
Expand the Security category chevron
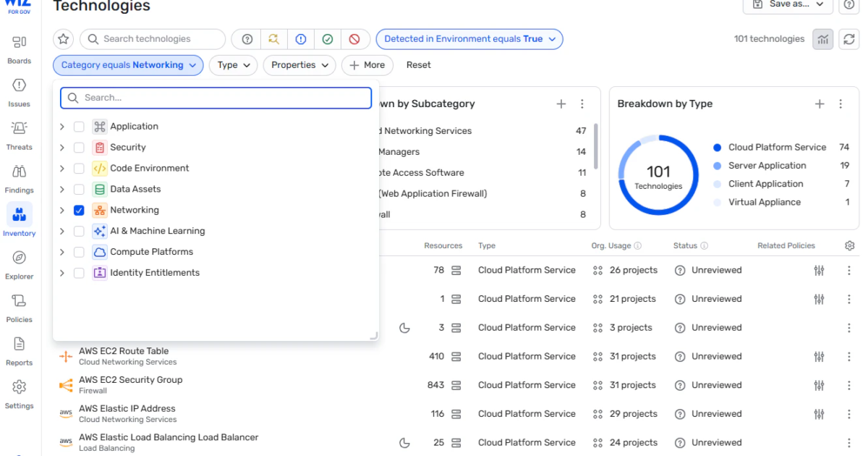62,148
